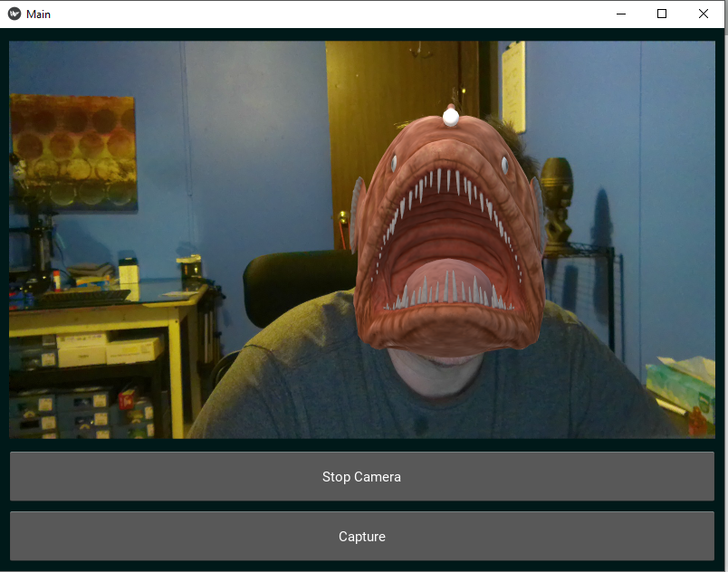Image resolution: width=728 pixels, height=572 pixels.
Task: Minimize the Main window
Action: [621, 14]
